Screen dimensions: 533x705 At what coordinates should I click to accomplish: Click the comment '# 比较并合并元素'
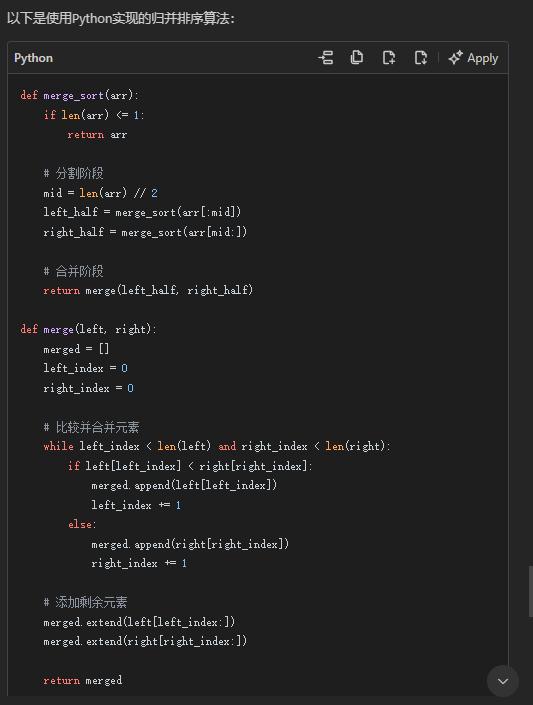(91, 427)
